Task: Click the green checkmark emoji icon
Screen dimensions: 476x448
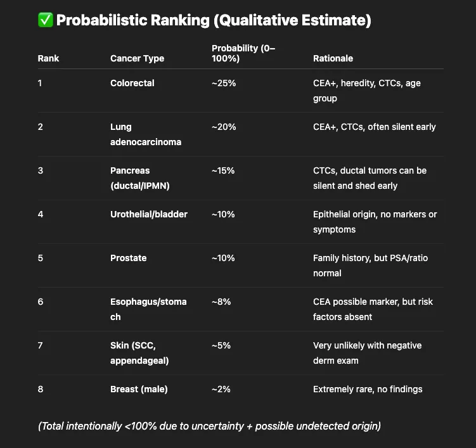Action: [45, 20]
